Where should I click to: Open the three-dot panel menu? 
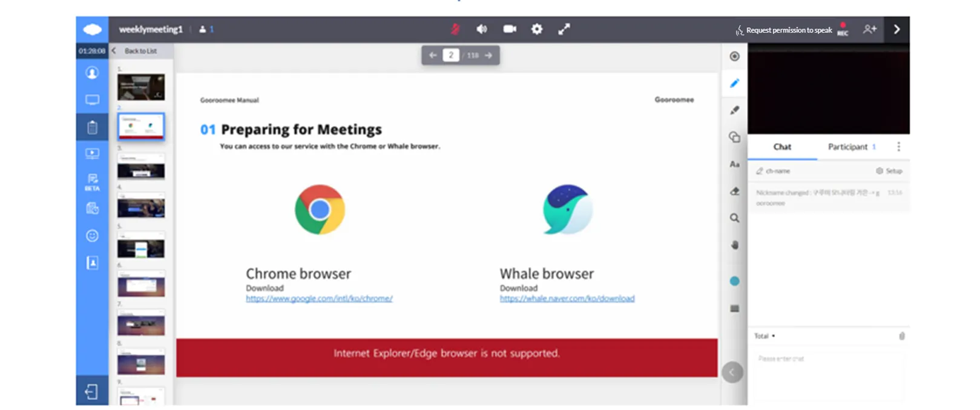tap(898, 147)
